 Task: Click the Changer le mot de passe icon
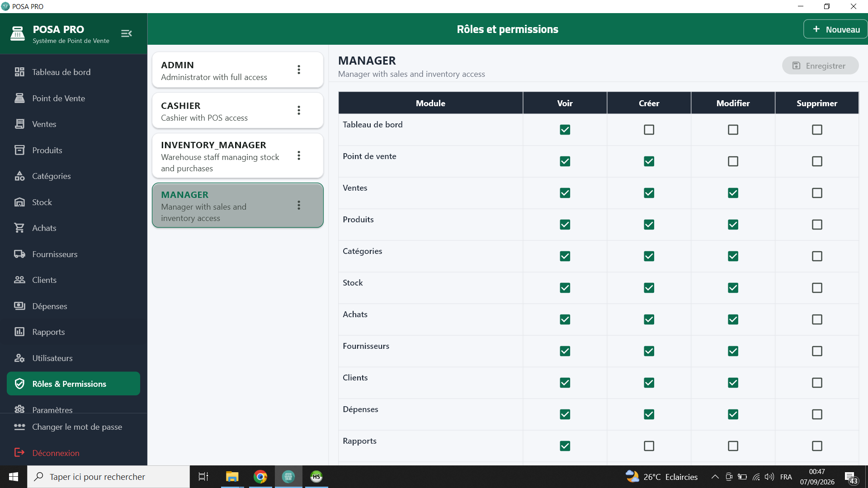tap(19, 427)
